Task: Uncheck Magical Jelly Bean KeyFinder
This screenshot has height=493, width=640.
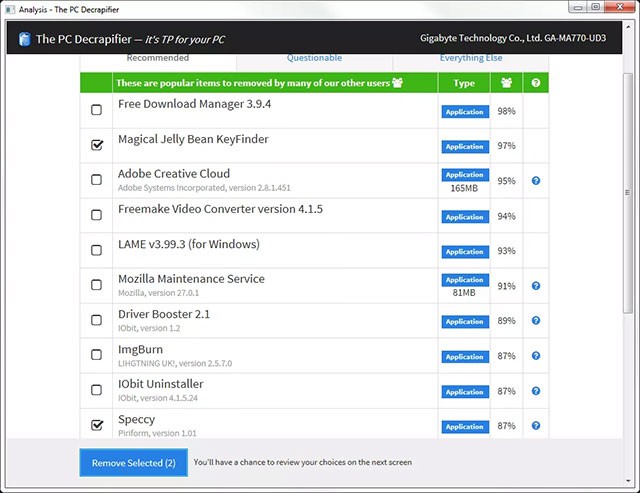Action: [97, 145]
